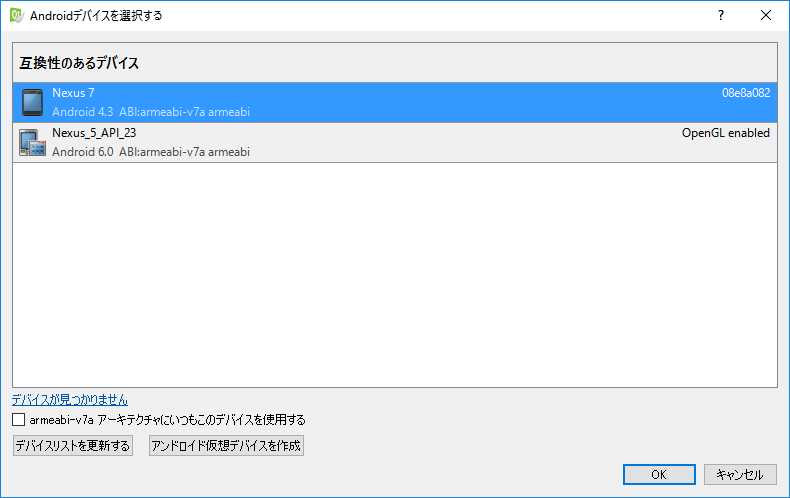The height and width of the screenshot is (498, 790).
Task: Click デバイスリストを更新する button
Action: coord(73,446)
